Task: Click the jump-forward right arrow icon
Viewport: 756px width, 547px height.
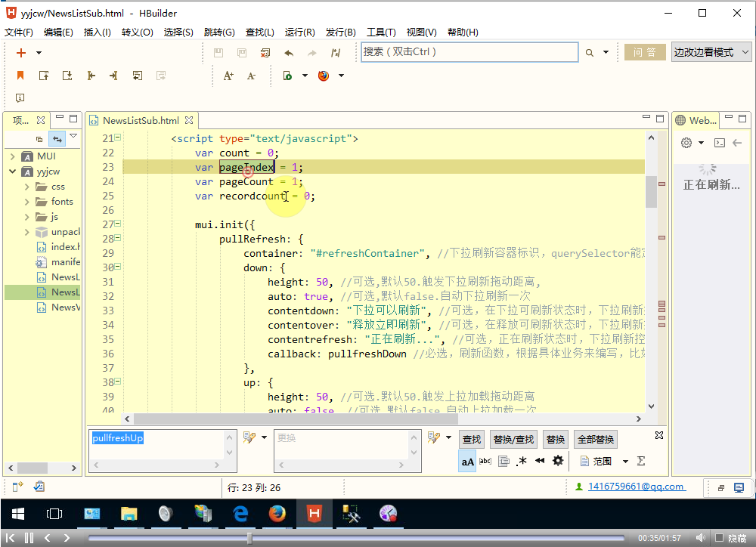Action: point(114,76)
